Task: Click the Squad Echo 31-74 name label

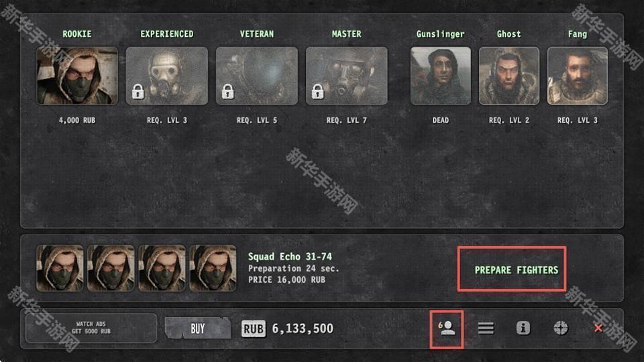Action: point(290,257)
